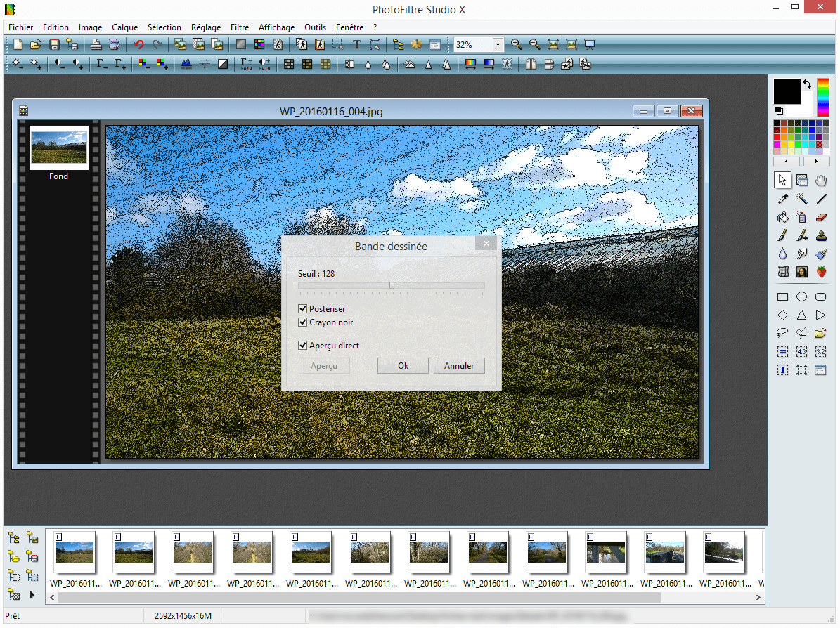The image size is (840, 628).
Task: Open the Filtre menu
Action: click(239, 27)
